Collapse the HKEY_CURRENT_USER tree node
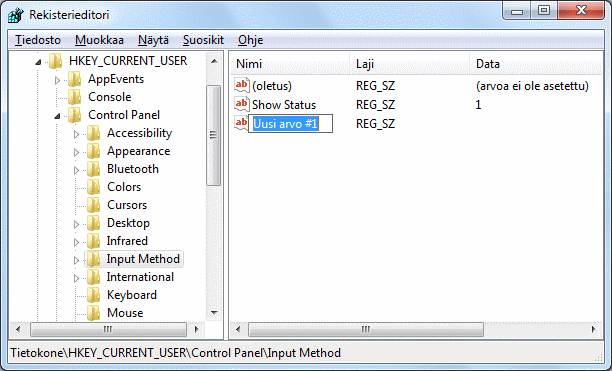 pyautogui.click(x=38, y=62)
